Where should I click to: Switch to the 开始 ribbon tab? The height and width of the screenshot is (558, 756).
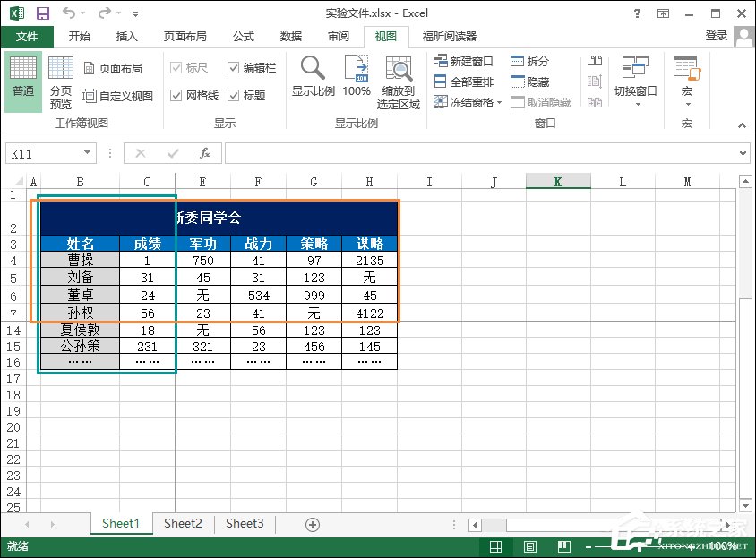tap(80, 36)
